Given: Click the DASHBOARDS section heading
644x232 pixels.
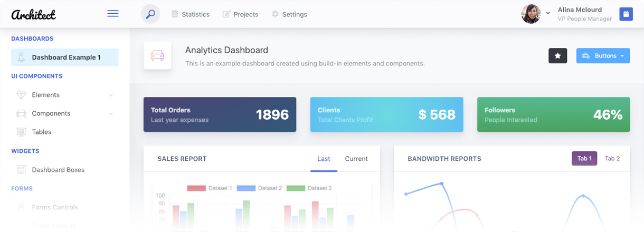Looking at the screenshot, I should tap(32, 38).
